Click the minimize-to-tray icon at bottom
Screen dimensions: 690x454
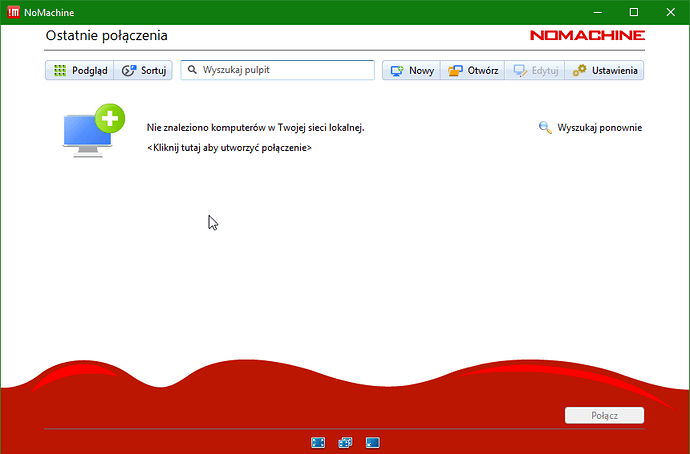372,441
